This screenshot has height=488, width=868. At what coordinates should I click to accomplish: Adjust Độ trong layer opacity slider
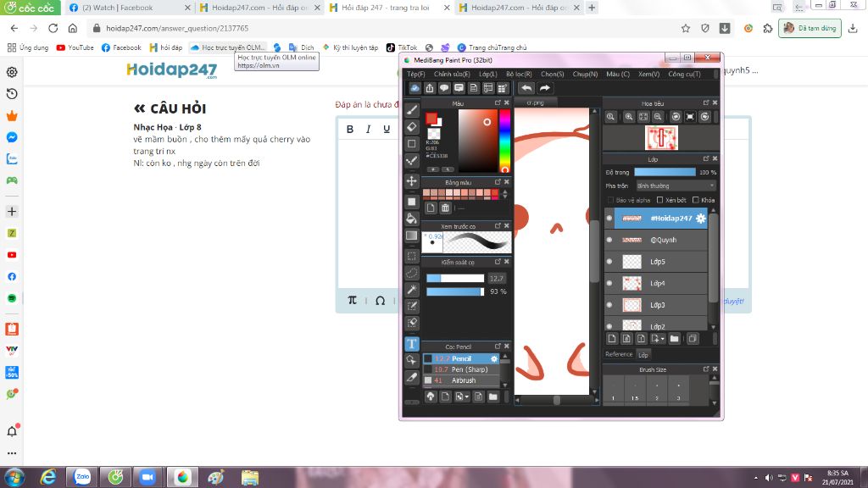click(665, 172)
